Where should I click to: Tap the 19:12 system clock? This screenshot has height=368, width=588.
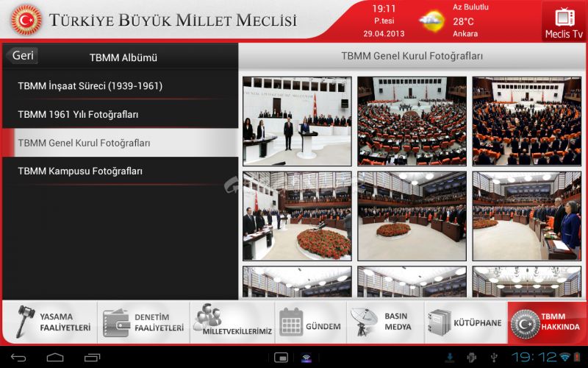[x=535, y=357]
